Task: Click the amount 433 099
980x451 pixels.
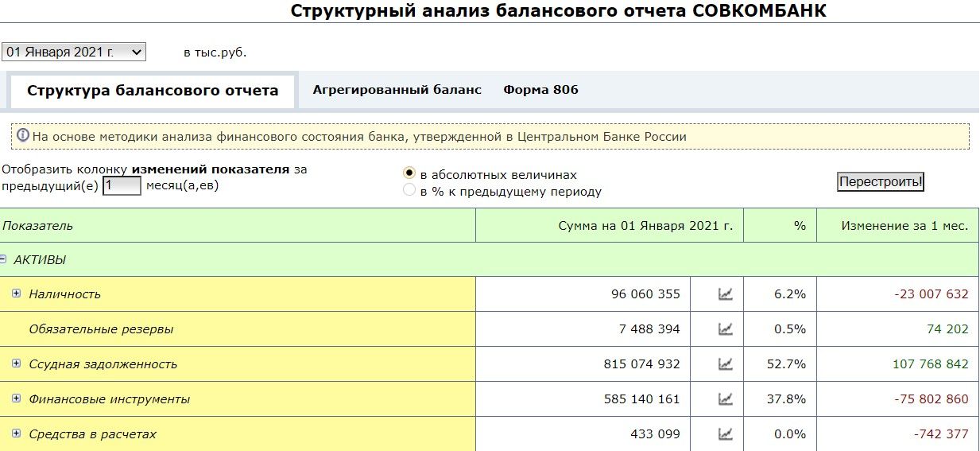Action: pos(655,434)
